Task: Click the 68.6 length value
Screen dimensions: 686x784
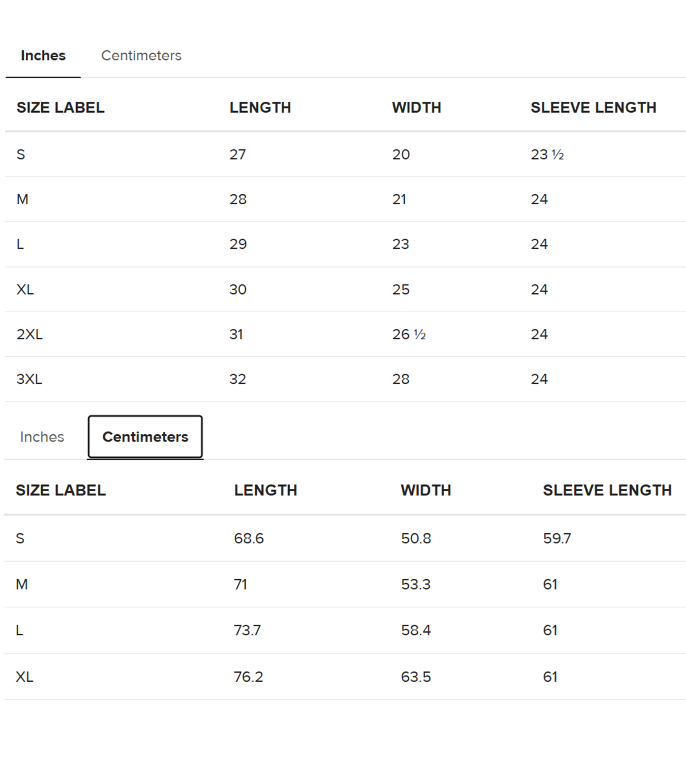Action: point(249,539)
